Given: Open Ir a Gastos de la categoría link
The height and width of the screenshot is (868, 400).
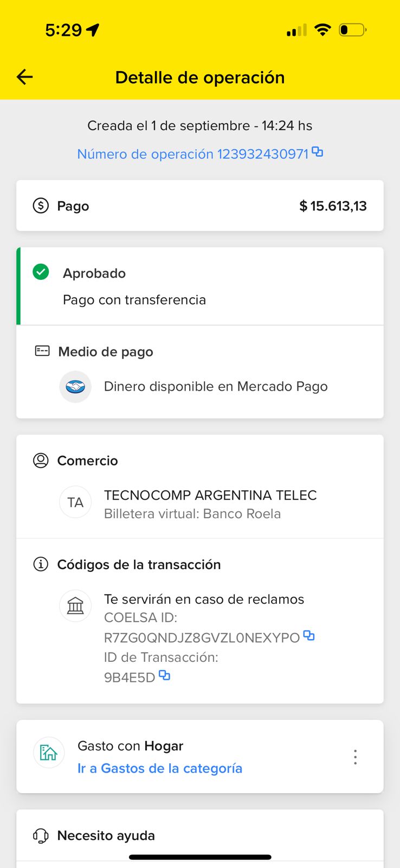Looking at the screenshot, I should (x=159, y=768).
